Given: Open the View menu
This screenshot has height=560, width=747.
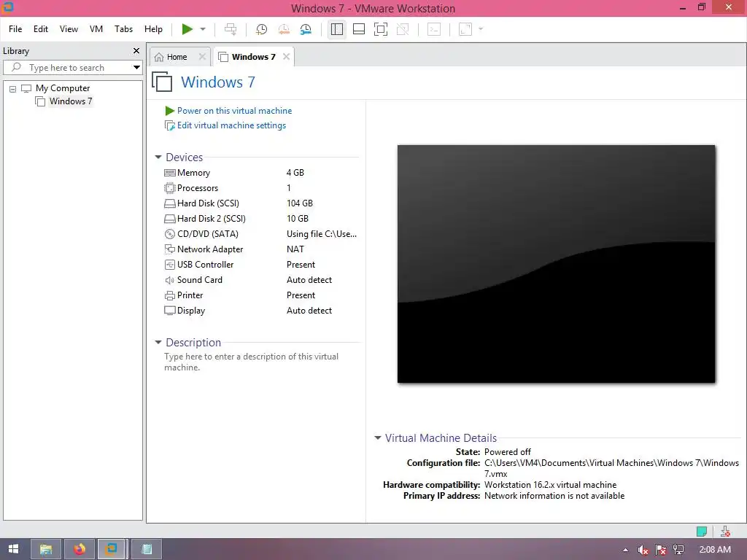Looking at the screenshot, I should pyautogui.click(x=69, y=29).
